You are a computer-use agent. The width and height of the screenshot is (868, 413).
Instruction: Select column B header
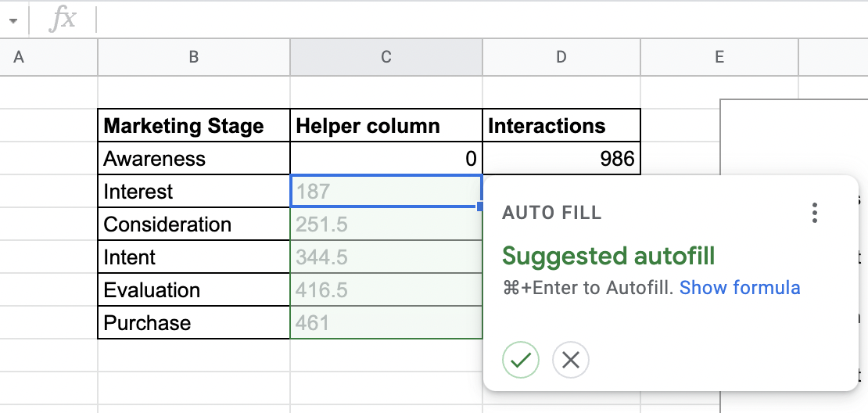click(193, 57)
